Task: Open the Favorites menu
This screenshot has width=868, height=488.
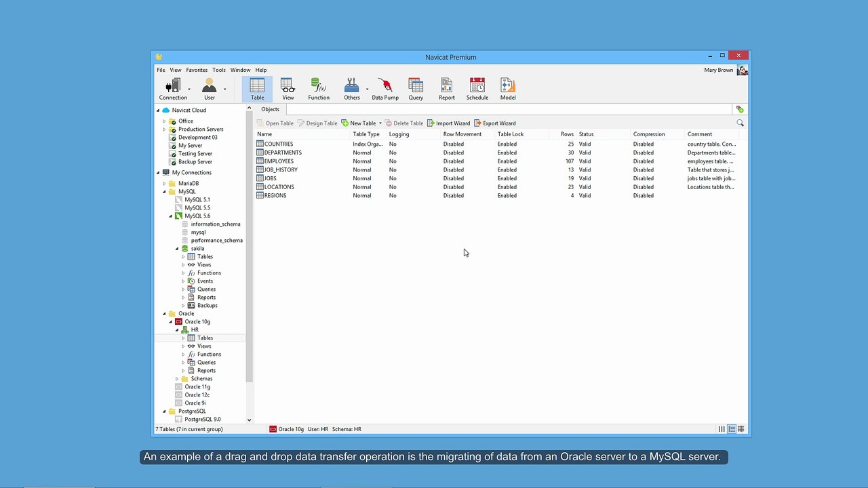Action: 197,70
